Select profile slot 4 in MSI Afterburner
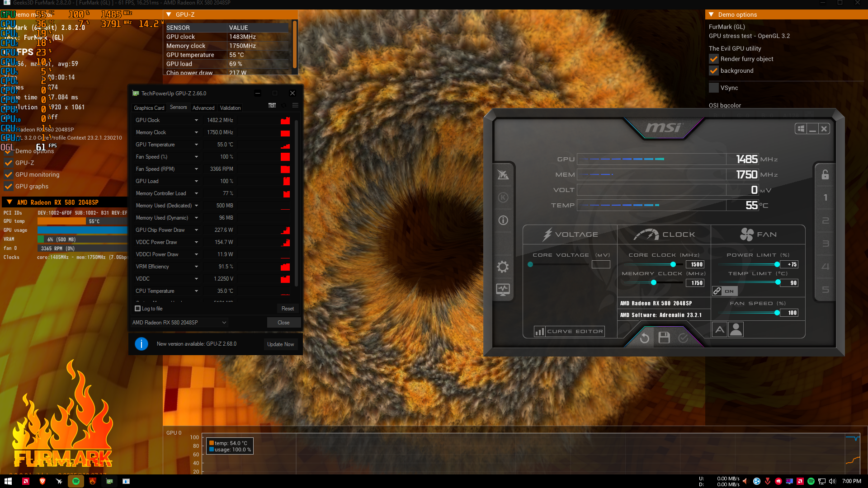 click(826, 267)
